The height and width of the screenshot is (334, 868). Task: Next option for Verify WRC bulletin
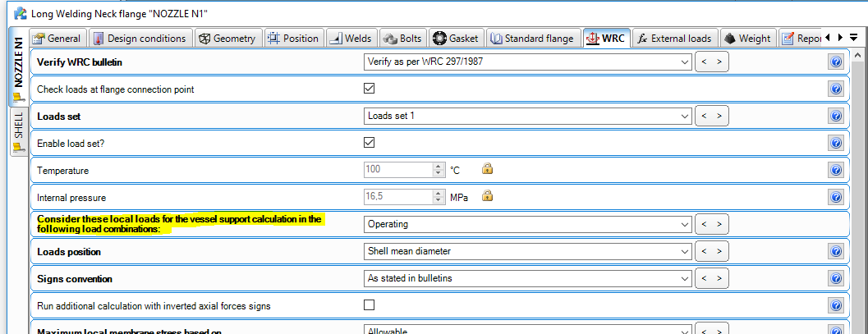click(x=719, y=62)
